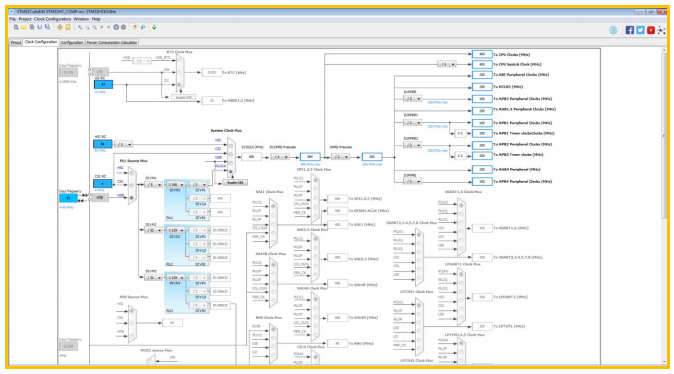
Task: Click the SYSCLK (MHz) value box
Action: 251,157
